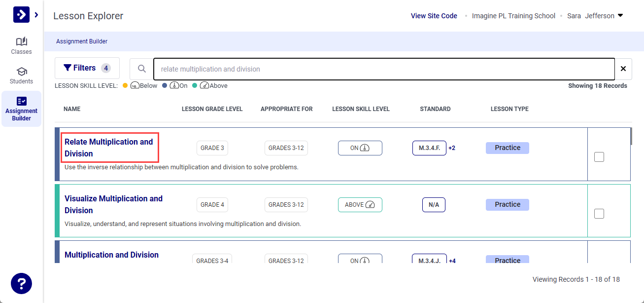The height and width of the screenshot is (303, 644).
Task: Expand +4 standards next to M.3.4.J.
Action: tap(452, 261)
